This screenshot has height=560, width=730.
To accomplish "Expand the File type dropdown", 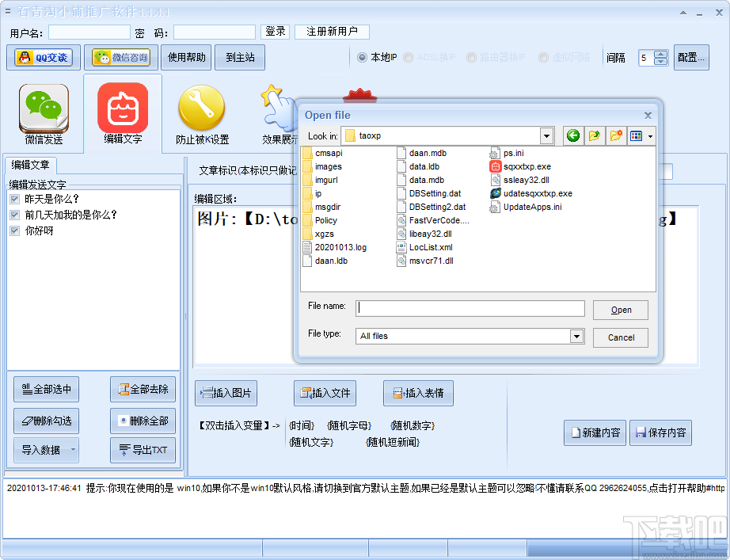I will click(x=577, y=336).
